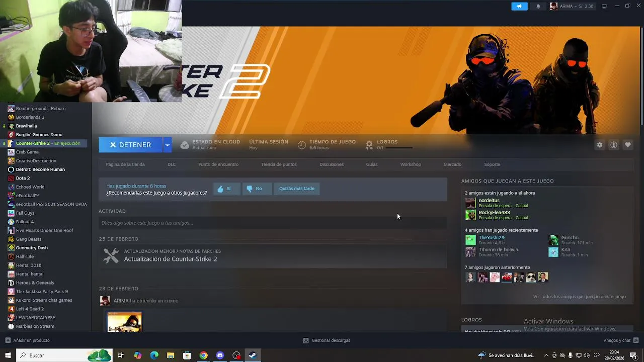Open the notifications bell
Screen dimensions: 644x362
tap(538, 6)
